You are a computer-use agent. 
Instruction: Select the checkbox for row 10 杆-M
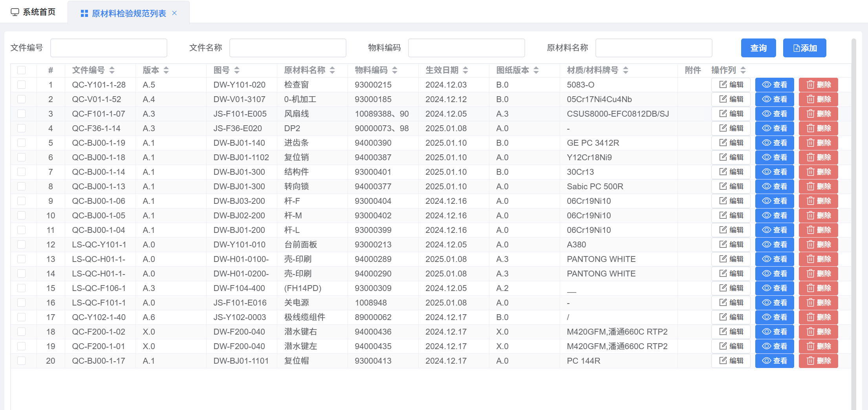click(22, 216)
